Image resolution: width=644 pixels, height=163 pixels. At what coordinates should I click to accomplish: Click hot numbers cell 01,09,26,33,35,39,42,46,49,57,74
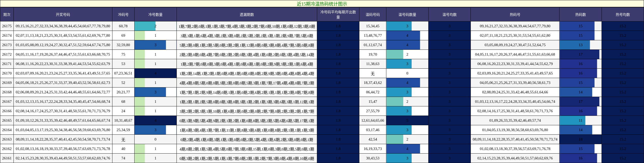[515, 120]
